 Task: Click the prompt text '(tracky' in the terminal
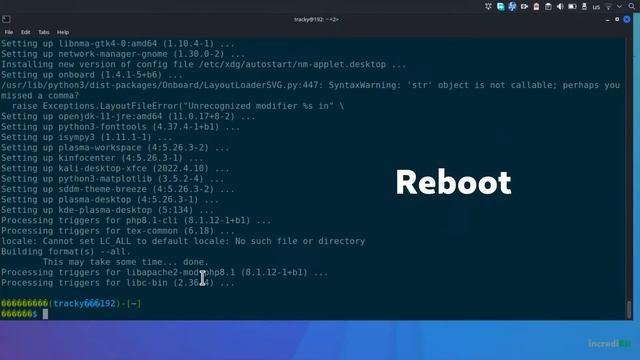(66, 303)
